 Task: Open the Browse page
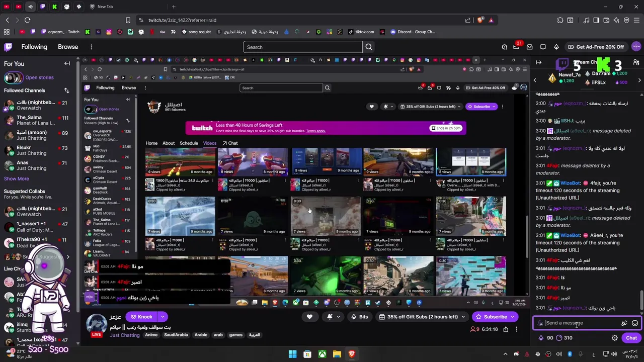(68, 47)
